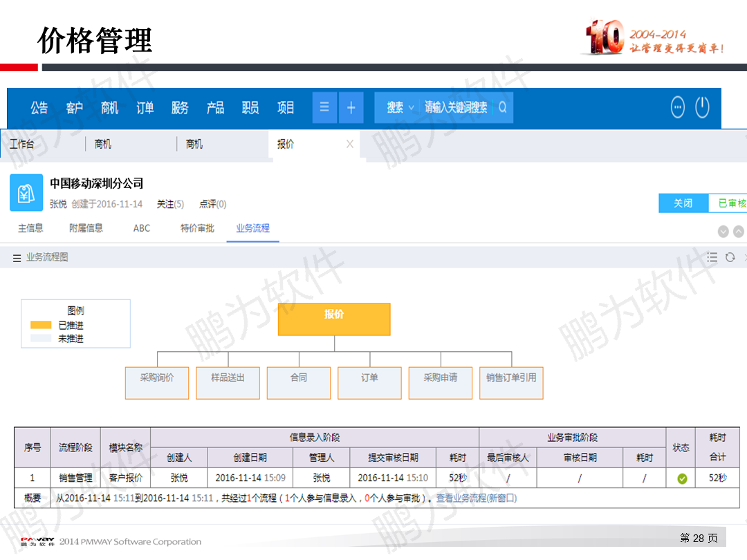Screen dimensions: 747x560
Task: Click the 中国移动深圳分公司 title
Action: coord(97,183)
